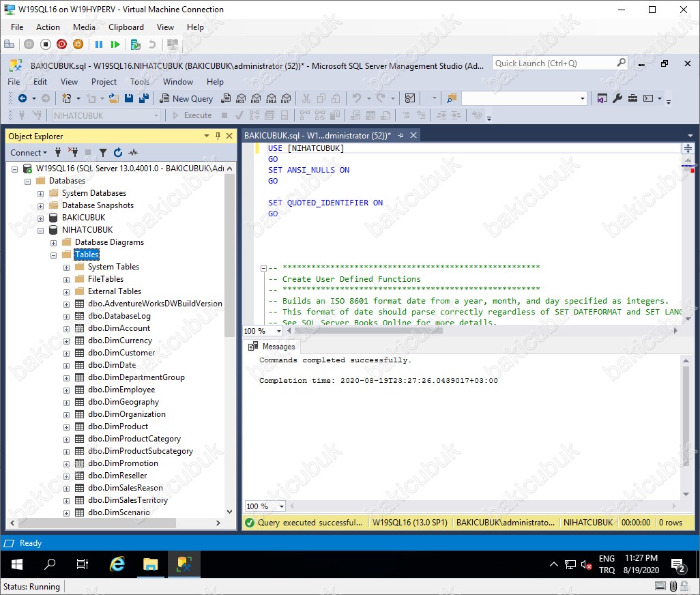Open the SSMS File menu
This screenshot has width=700, height=595.
pyautogui.click(x=14, y=82)
